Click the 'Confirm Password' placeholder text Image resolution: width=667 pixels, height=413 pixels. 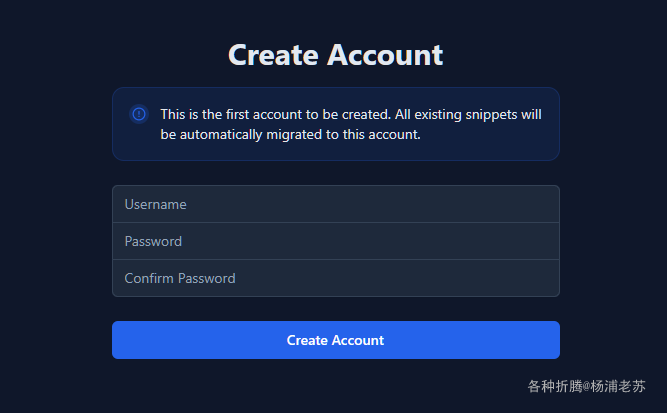180,279
